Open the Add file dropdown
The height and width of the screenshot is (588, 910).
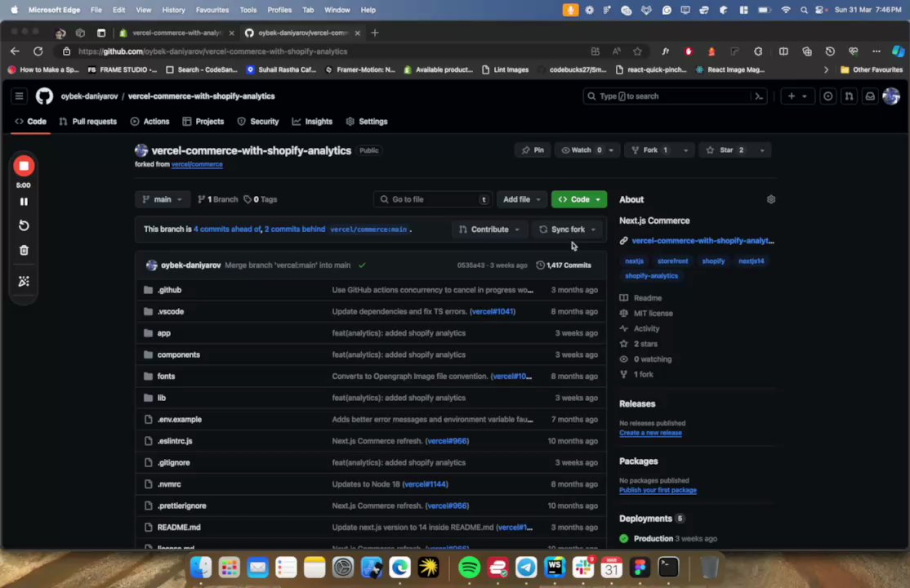pos(521,199)
